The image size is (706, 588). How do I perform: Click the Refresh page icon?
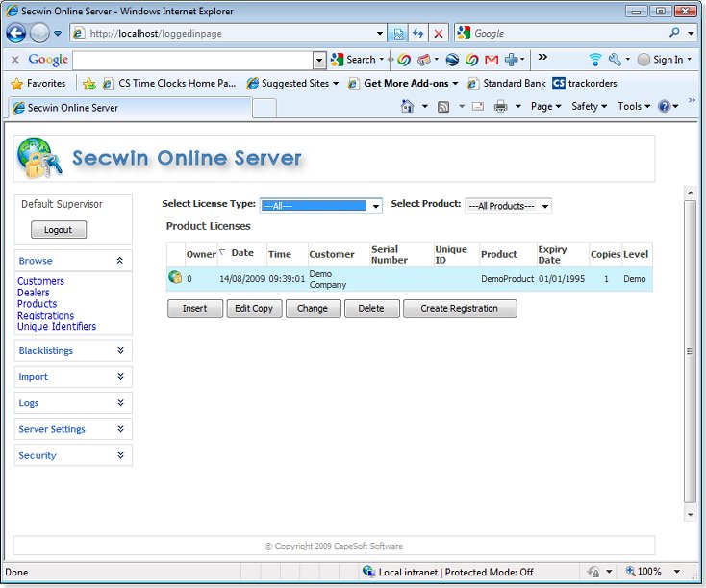tap(418, 33)
